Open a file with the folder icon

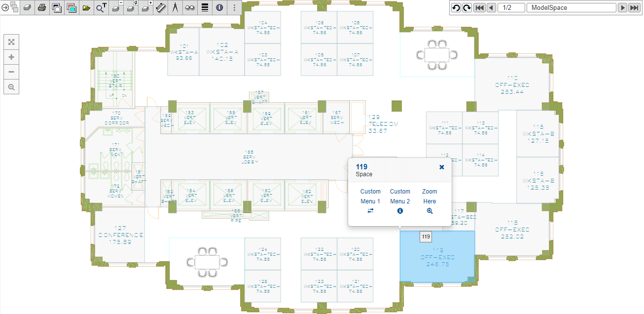click(86, 7)
